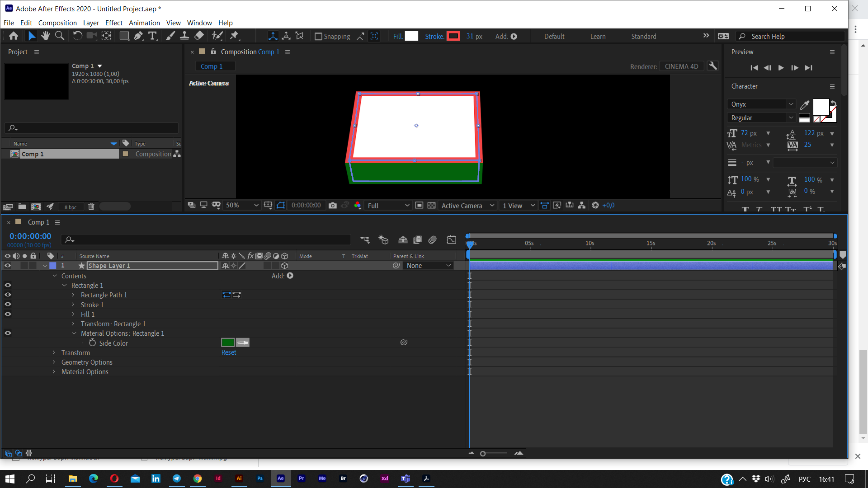Select the Puppet Pin tool
The width and height of the screenshot is (868, 488).
click(235, 36)
